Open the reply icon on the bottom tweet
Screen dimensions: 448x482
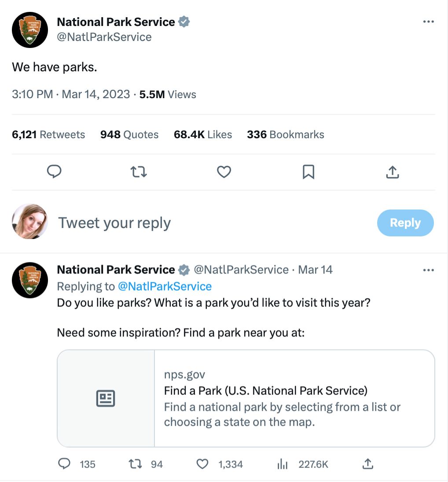pyautogui.click(x=64, y=464)
